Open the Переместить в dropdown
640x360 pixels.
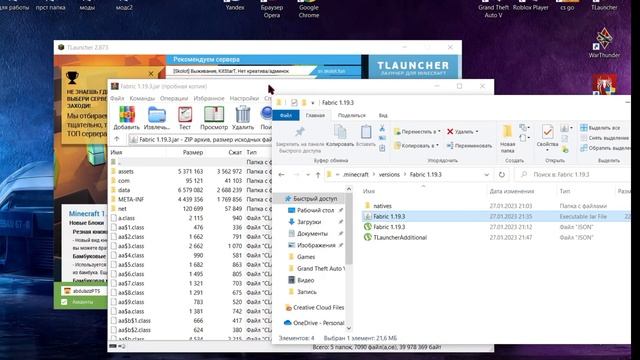tap(417, 131)
